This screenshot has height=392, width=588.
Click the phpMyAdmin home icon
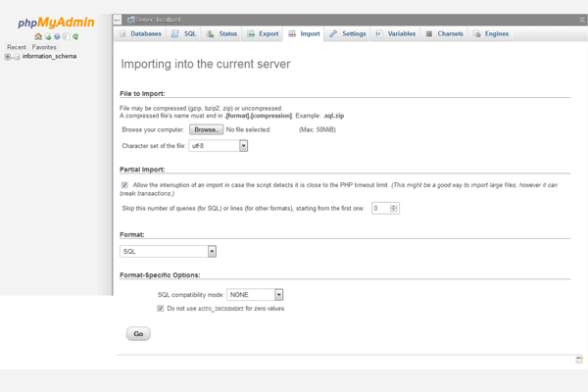click(x=38, y=37)
